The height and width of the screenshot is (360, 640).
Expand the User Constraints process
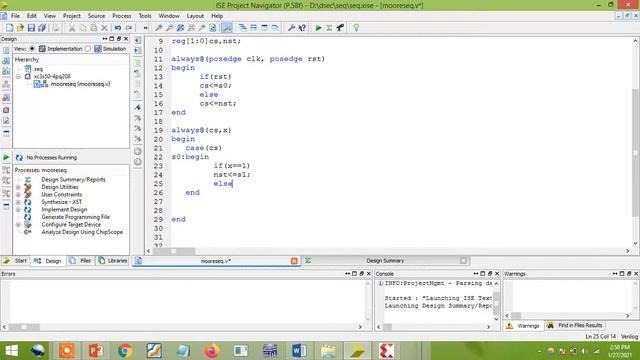point(18,195)
